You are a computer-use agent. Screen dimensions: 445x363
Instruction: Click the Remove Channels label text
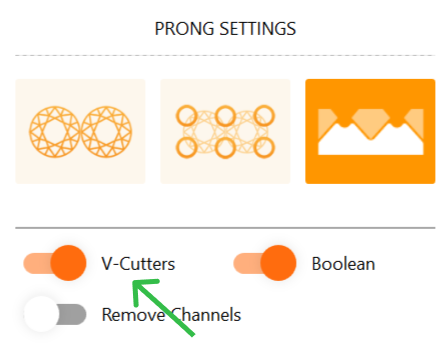click(x=171, y=315)
